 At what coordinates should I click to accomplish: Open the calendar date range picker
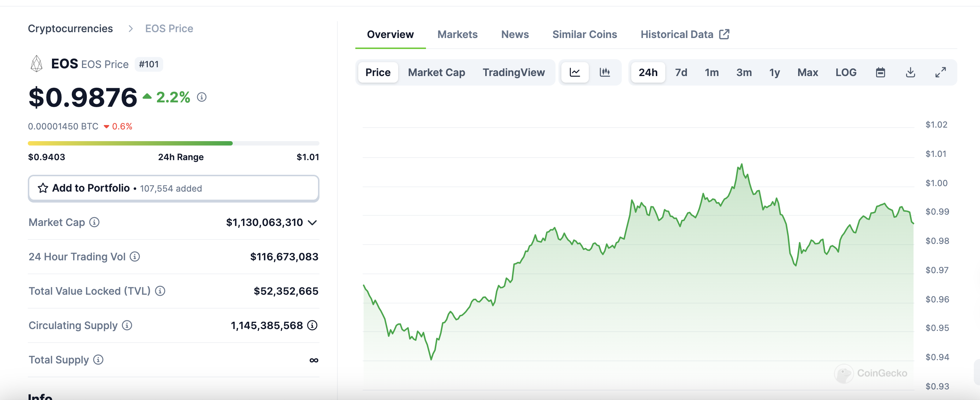point(880,72)
